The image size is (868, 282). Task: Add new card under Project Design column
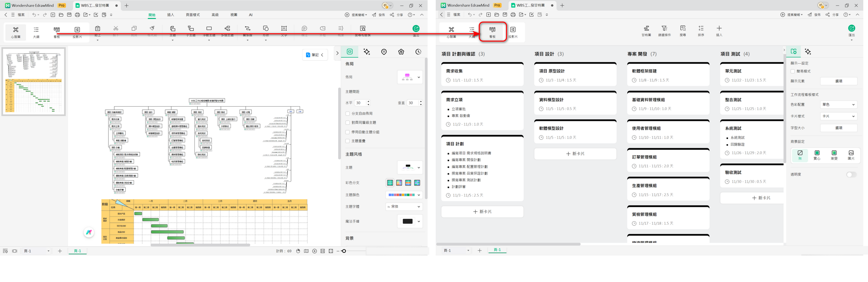pos(575,154)
